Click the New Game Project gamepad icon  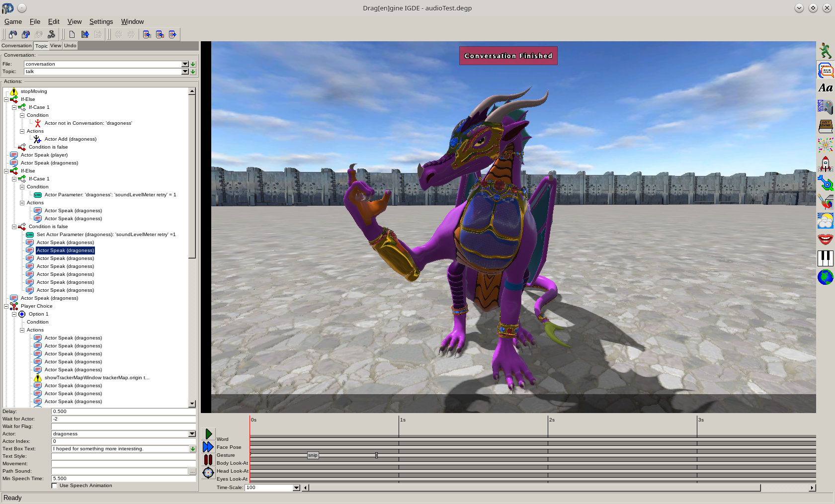[x=13, y=34]
